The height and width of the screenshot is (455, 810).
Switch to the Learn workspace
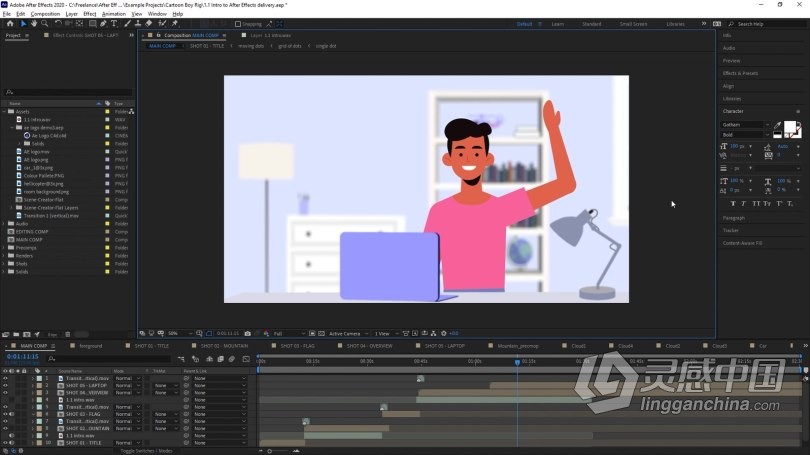click(x=557, y=24)
